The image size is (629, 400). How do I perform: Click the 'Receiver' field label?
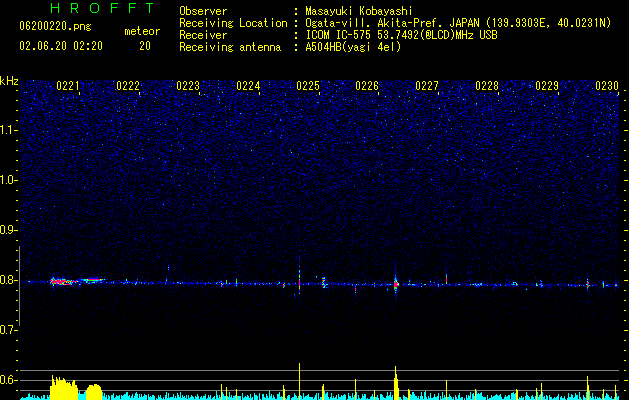(x=203, y=35)
